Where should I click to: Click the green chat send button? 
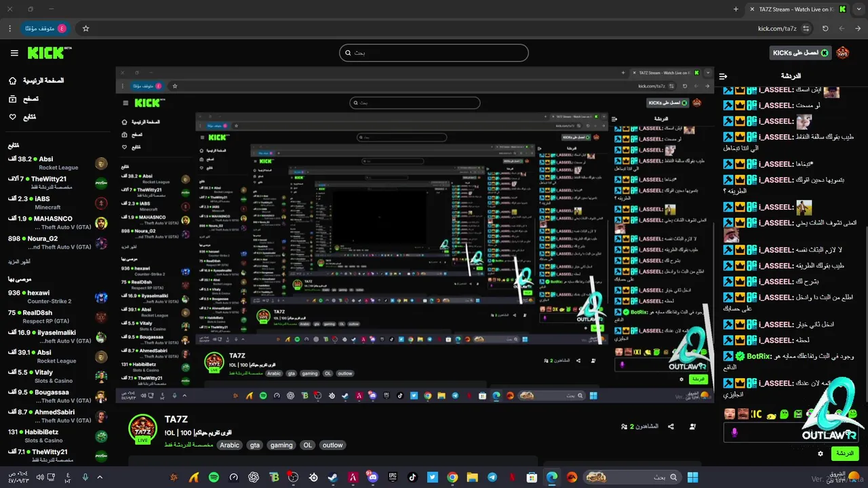[x=845, y=453]
